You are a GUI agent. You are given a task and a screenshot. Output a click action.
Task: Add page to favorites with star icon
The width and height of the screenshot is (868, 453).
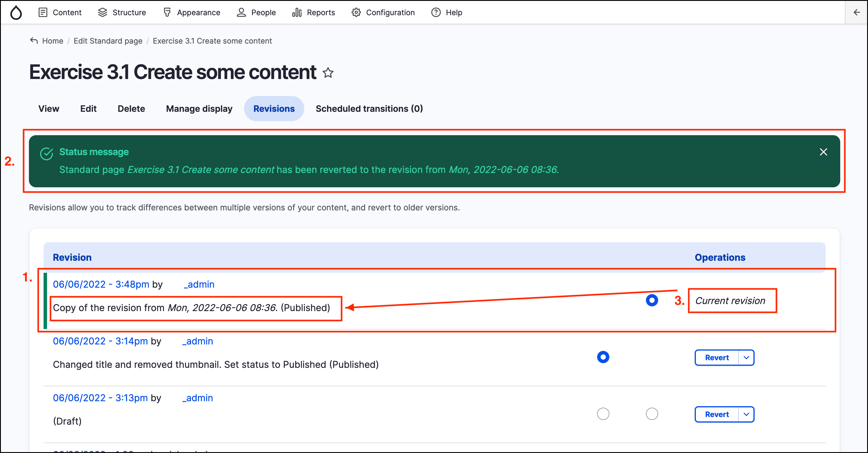click(328, 73)
